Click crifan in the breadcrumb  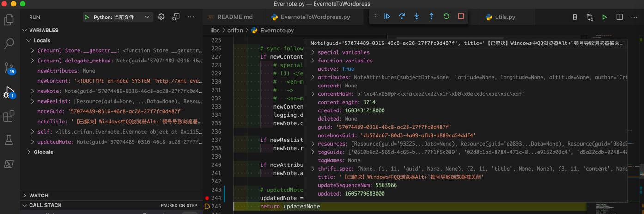(x=235, y=30)
